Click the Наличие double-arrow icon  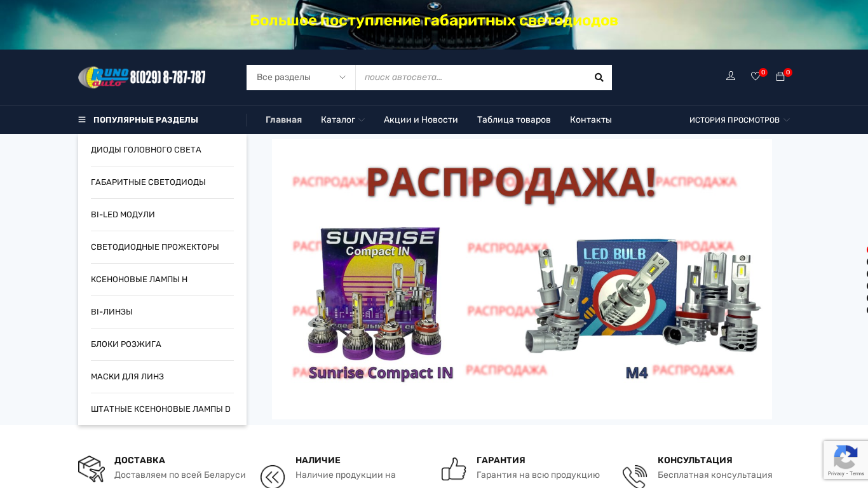(273, 477)
